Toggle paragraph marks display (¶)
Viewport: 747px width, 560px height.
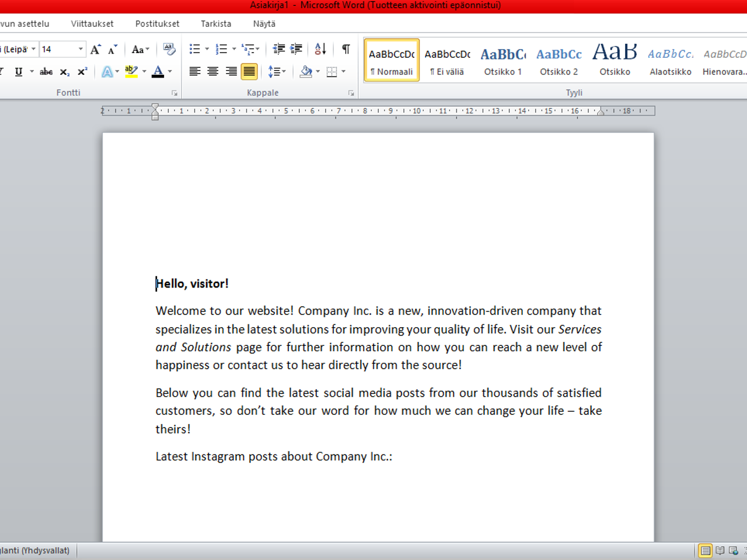346,50
